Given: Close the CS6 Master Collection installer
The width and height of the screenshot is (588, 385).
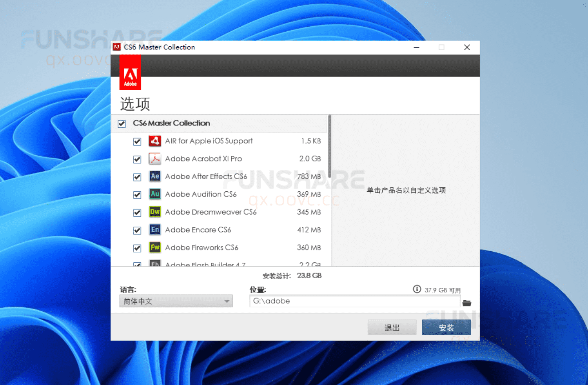Looking at the screenshot, I should 467,47.
